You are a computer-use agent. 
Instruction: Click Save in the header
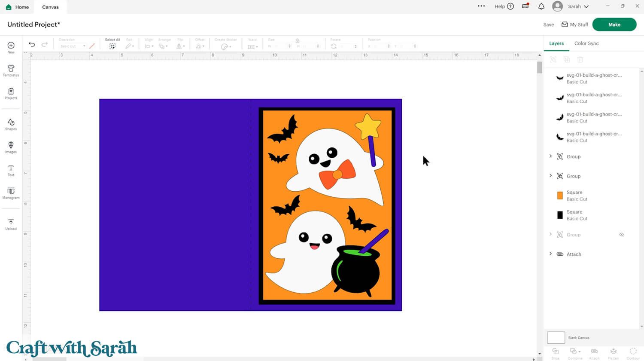coord(548,24)
